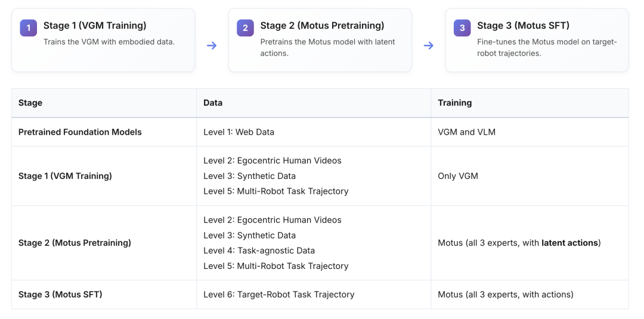Click the purple number 2 badge
Viewport: 644px width, 319px height.
point(245,28)
